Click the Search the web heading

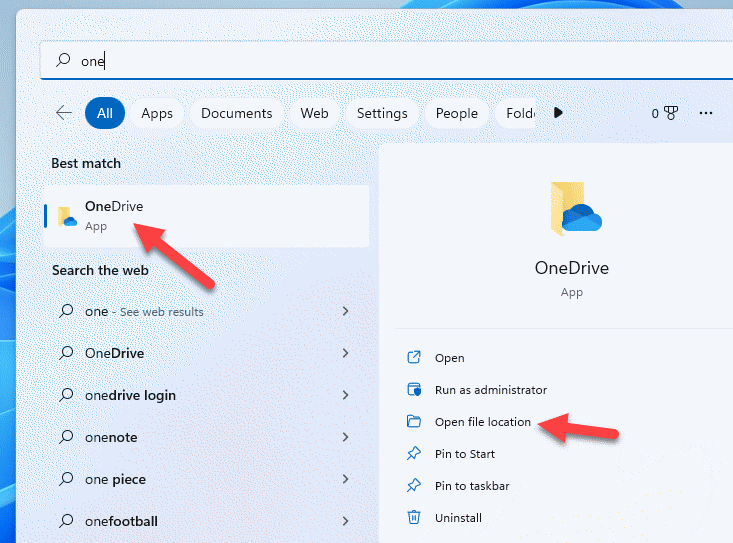click(x=100, y=271)
